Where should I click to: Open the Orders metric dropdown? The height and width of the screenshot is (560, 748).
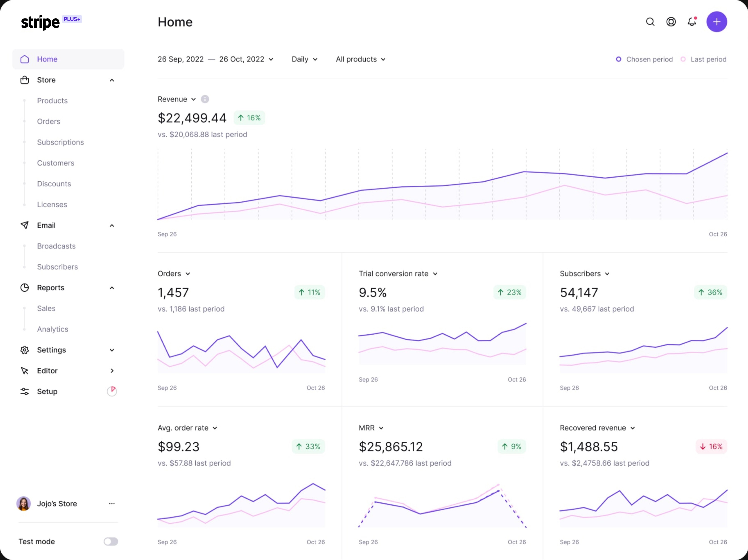tap(174, 274)
